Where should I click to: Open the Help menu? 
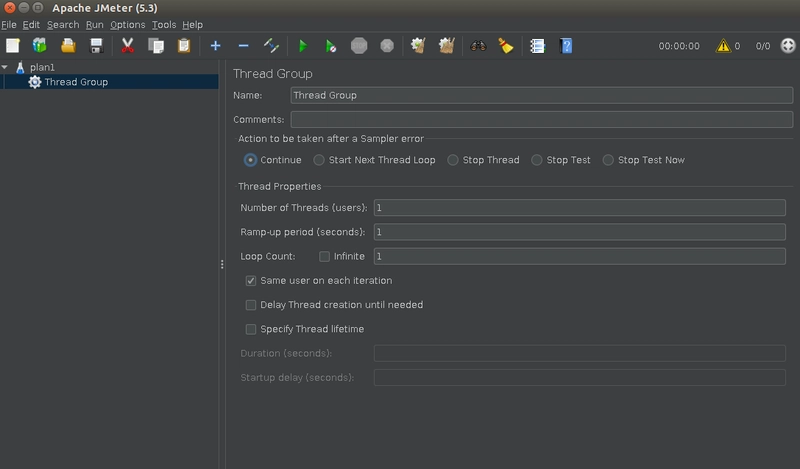point(192,24)
